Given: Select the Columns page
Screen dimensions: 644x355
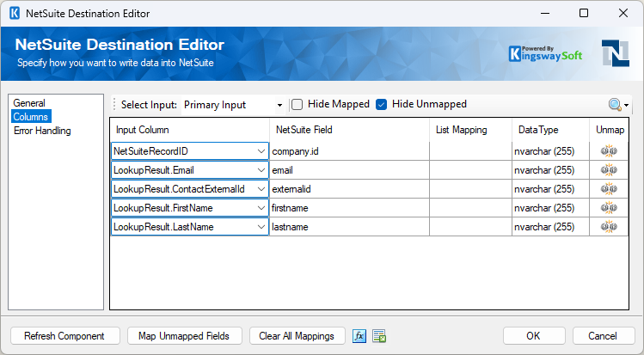Looking at the screenshot, I should pyautogui.click(x=31, y=117).
